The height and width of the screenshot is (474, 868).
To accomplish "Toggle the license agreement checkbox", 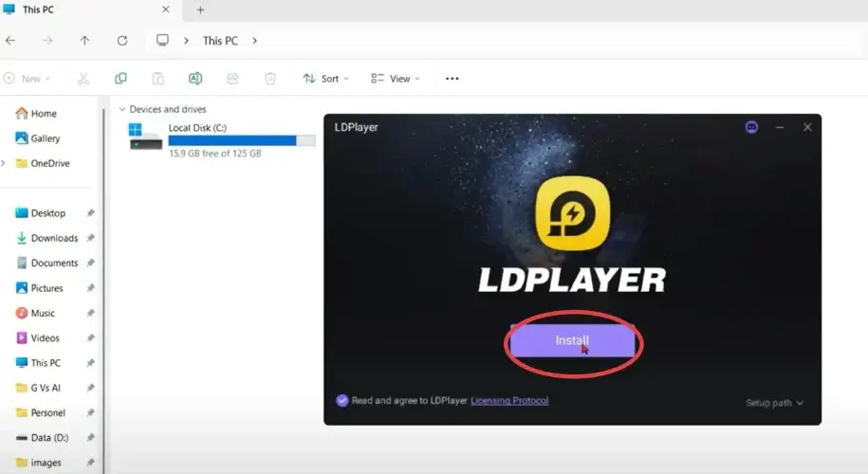I will tap(342, 401).
